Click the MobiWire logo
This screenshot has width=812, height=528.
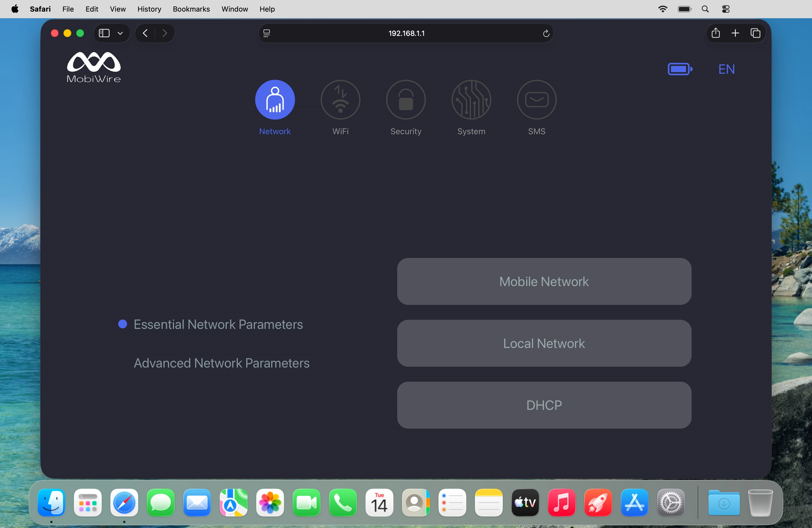pos(93,67)
